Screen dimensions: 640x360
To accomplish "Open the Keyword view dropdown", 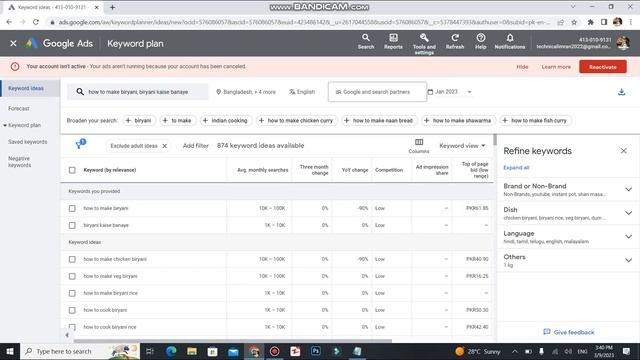I will [462, 146].
